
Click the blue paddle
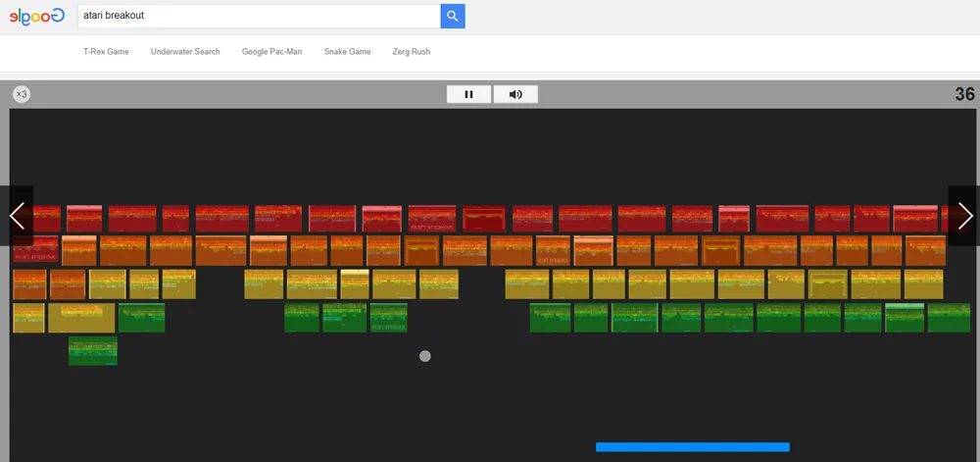coord(693,447)
